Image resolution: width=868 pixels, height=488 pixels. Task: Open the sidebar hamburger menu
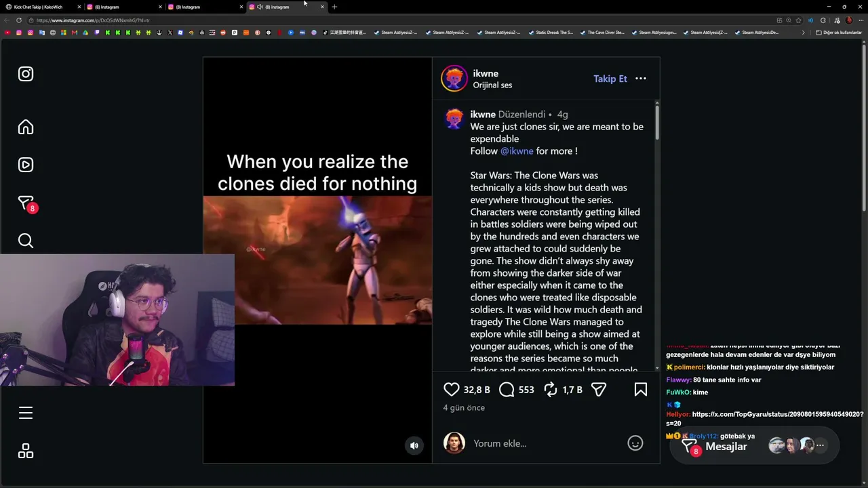pyautogui.click(x=26, y=413)
